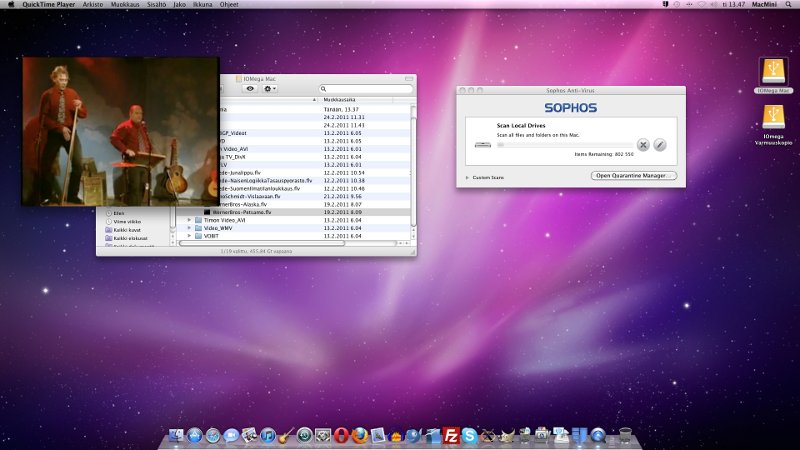Click Sophos shield icon in menu bar
Screen dimensions: 800x450
(x=665, y=4)
